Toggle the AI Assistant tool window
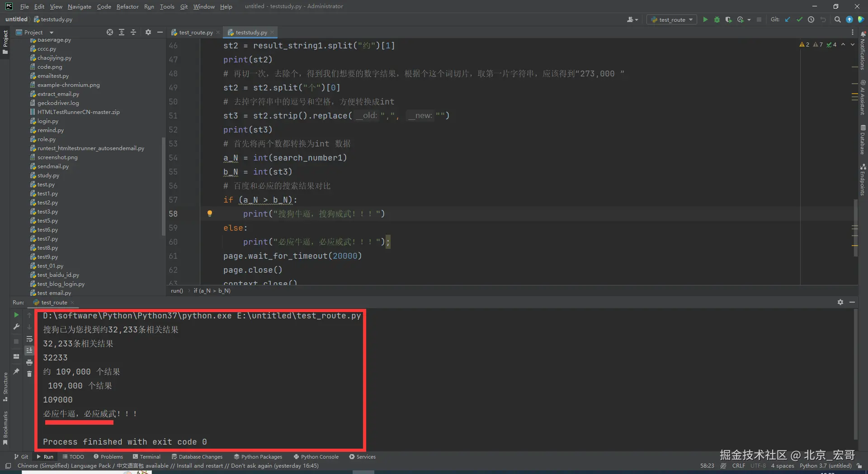The height and width of the screenshot is (474, 868). 863,97
